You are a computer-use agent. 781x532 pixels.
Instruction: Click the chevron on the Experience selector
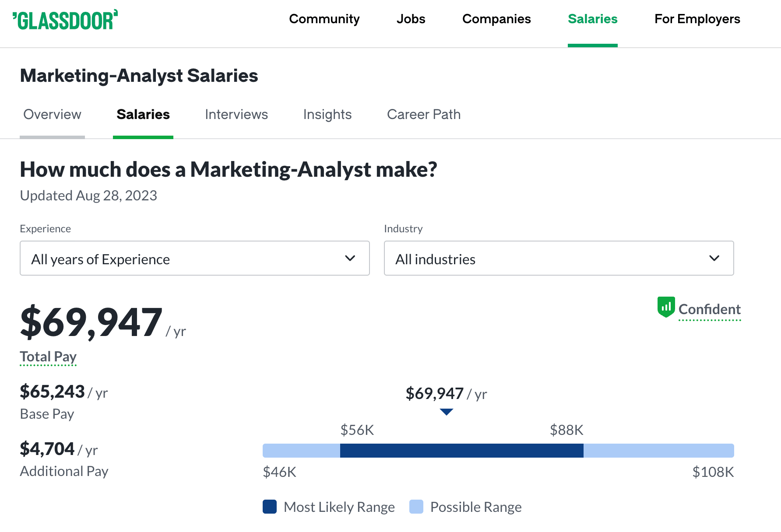point(350,258)
